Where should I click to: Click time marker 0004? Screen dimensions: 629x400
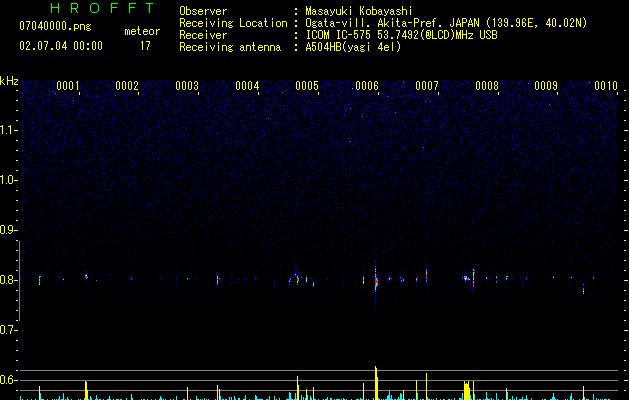[247, 86]
